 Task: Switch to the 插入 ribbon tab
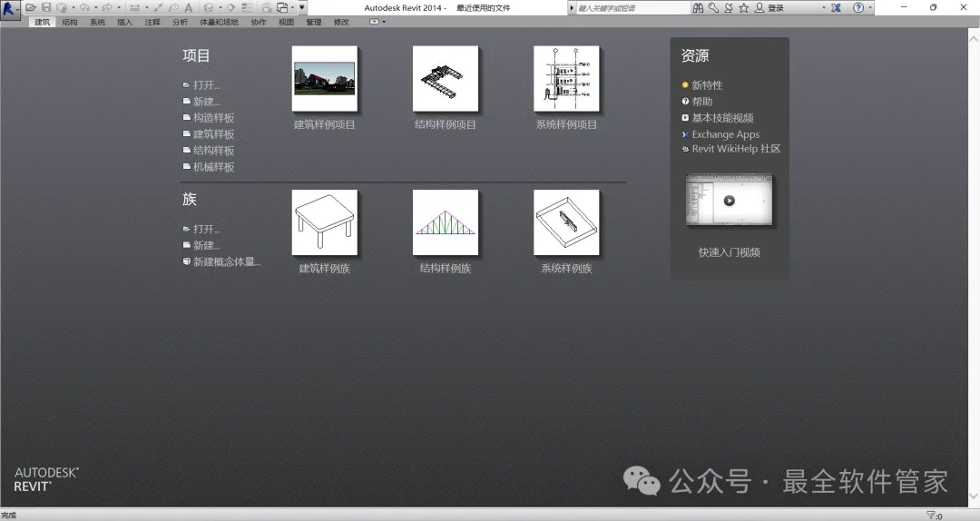click(125, 22)
